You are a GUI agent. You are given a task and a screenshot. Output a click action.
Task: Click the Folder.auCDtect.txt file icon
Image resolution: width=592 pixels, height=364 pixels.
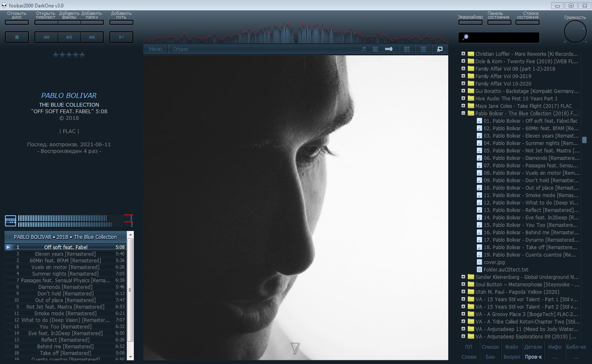click(x=479, y=269)
